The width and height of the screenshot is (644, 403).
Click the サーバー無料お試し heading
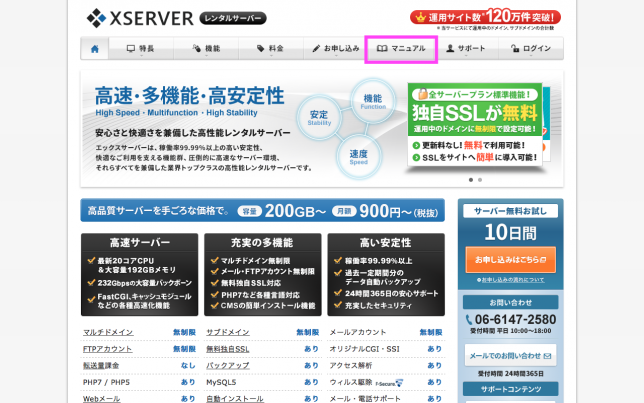(511, 211)
